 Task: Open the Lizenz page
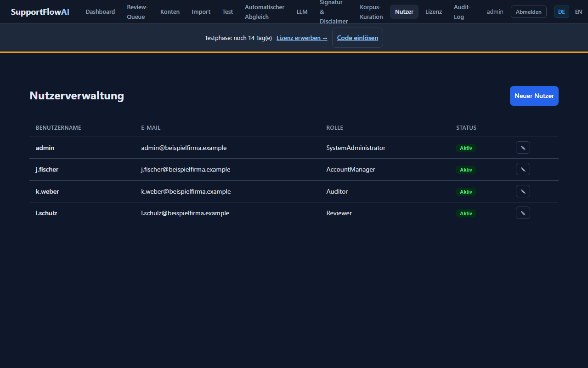434,12
